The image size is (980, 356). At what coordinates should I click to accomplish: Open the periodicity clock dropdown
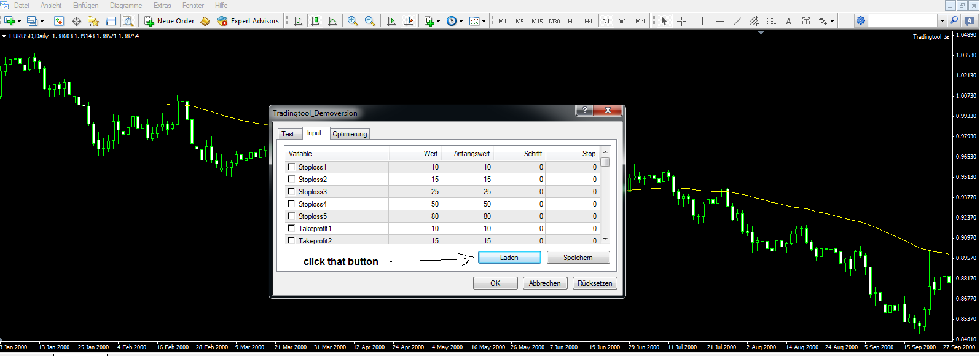click(455, 21)
